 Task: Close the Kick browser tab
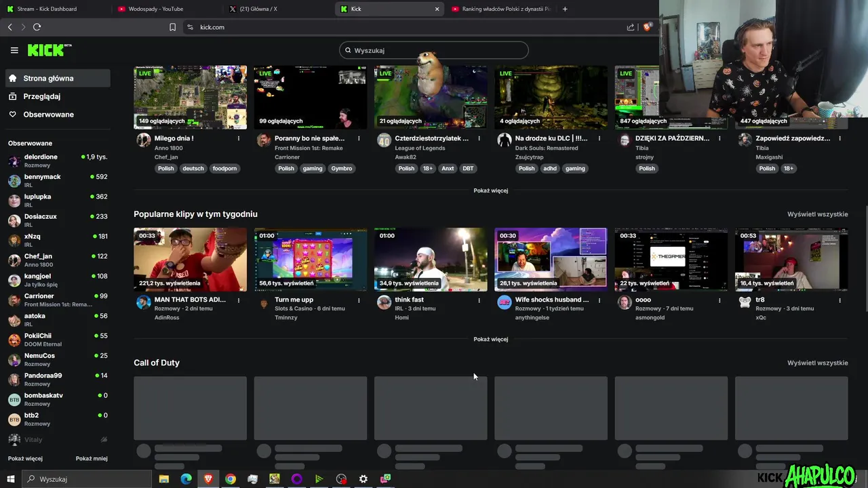coord(437,9)
